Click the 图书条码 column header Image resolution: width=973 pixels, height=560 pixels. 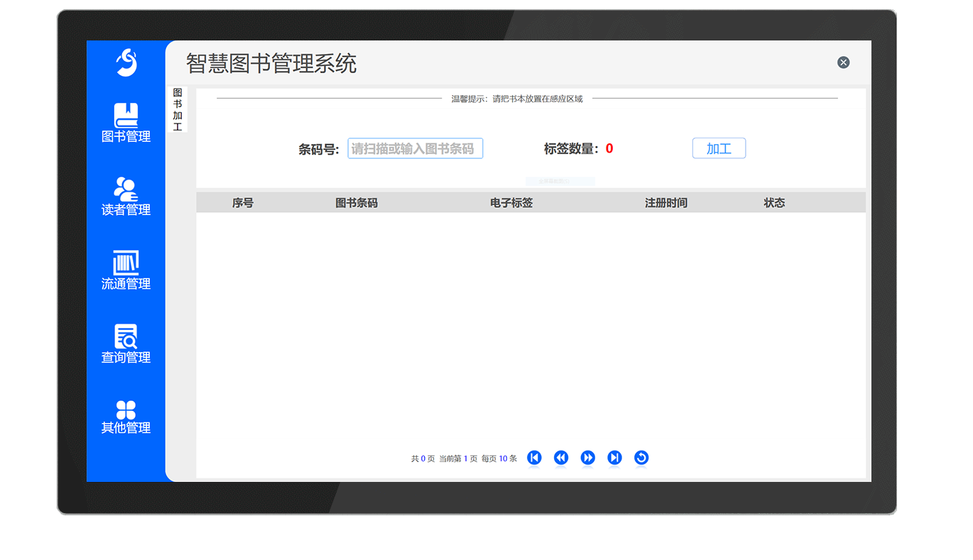pos(357,203)
